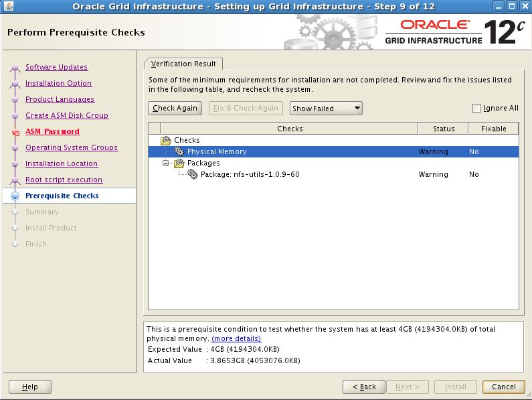The image size is (532, 400).
Task: Go to Installation Option step
Action: (59, 83)
